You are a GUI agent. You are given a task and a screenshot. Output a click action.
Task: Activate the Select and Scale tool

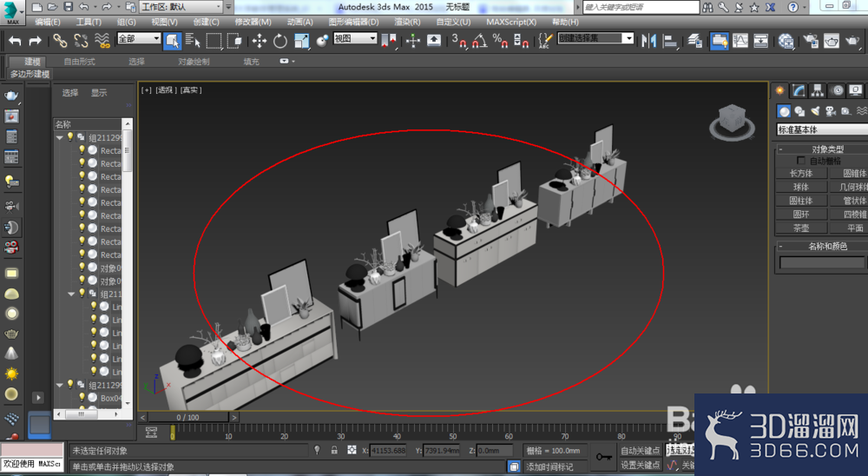pyautogui.click(x=302, y=41)
